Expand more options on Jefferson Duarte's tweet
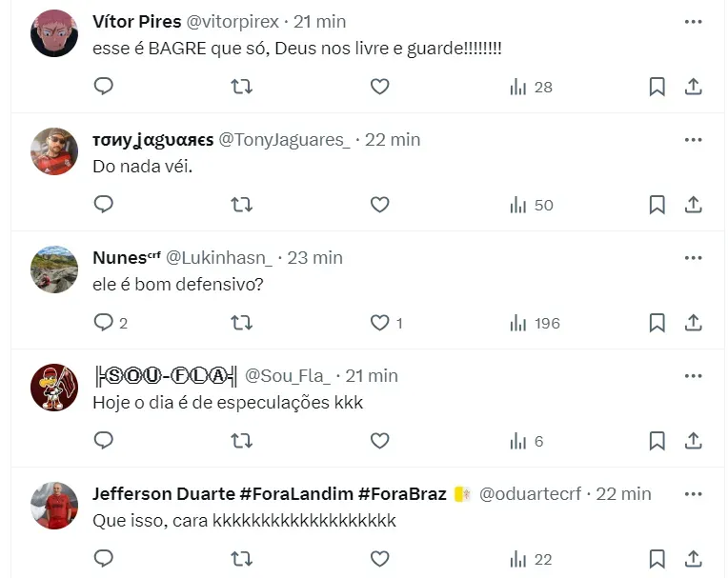The width and height of the screenshot is (728, 578). pos(693,493)
